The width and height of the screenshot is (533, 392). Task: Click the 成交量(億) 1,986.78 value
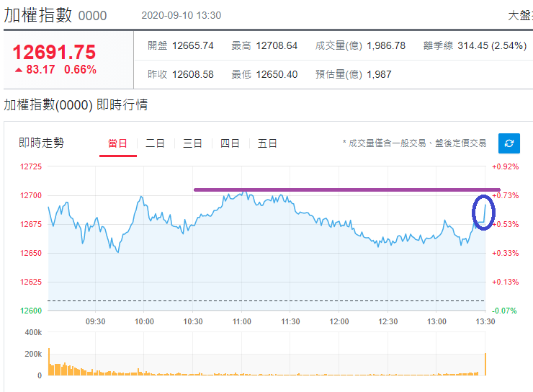(386, 45)
